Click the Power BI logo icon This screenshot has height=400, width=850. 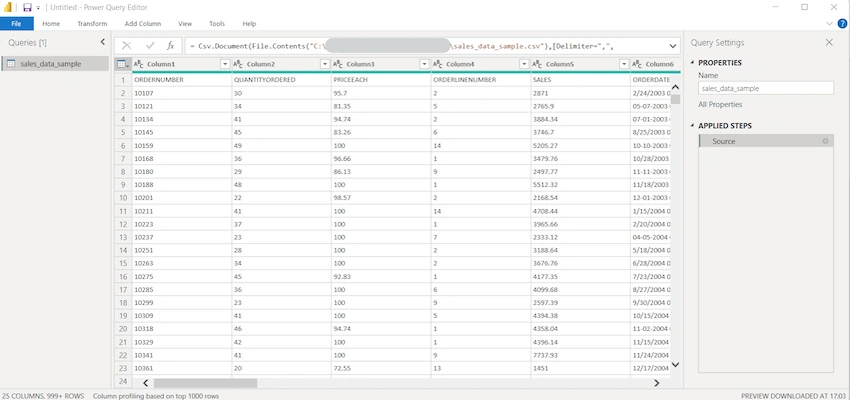click(8, 8)
